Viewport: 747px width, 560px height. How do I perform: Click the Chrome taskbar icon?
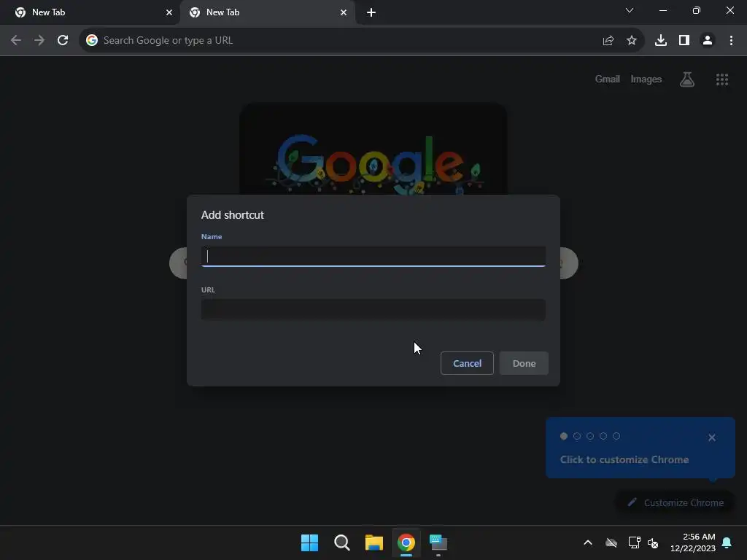(x=406, y=542)
